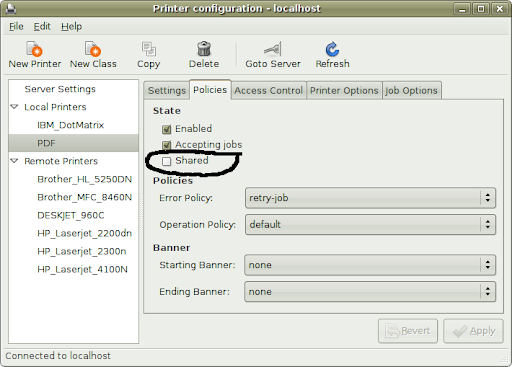Image resolution: width=512 pixels, height=367 pixels.
Task: Open the Starting Banner dropdown
Action: pyautogui.click(x=370, y=265)
